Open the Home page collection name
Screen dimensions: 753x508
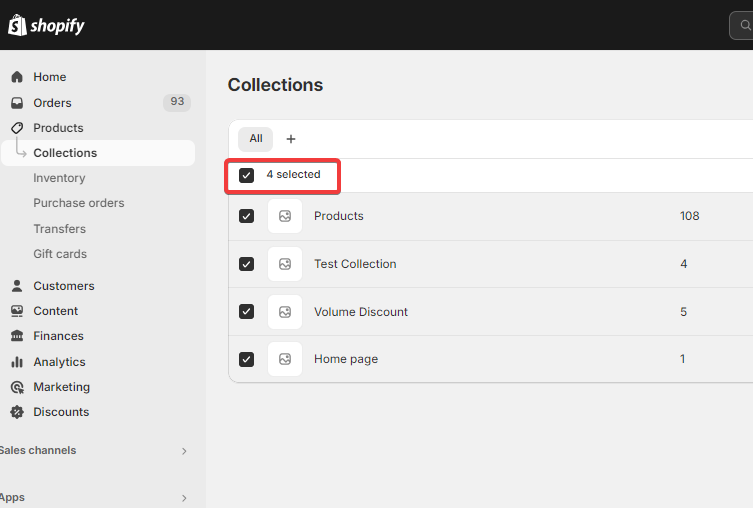tap(346, 359)
